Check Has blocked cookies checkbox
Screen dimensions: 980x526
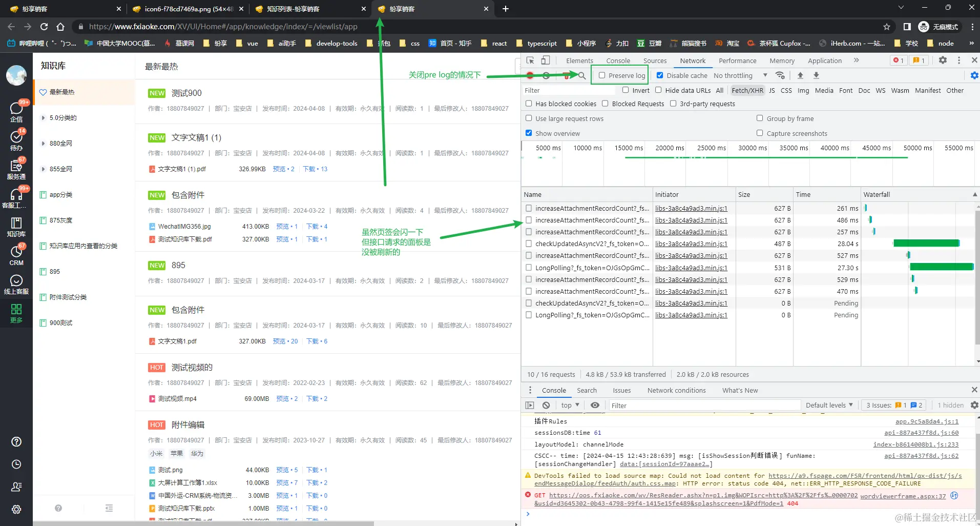pos(529,104)
